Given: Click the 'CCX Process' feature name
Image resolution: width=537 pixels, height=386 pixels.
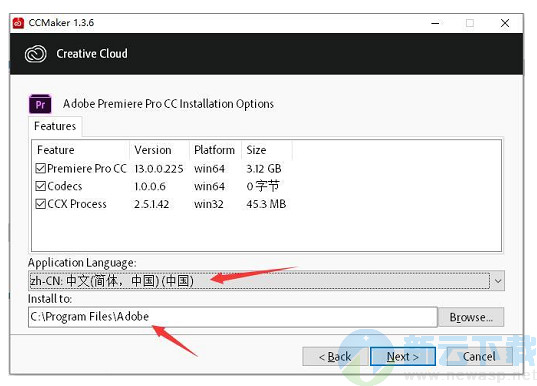Looking at the screenshot, I should pos(77,204).
